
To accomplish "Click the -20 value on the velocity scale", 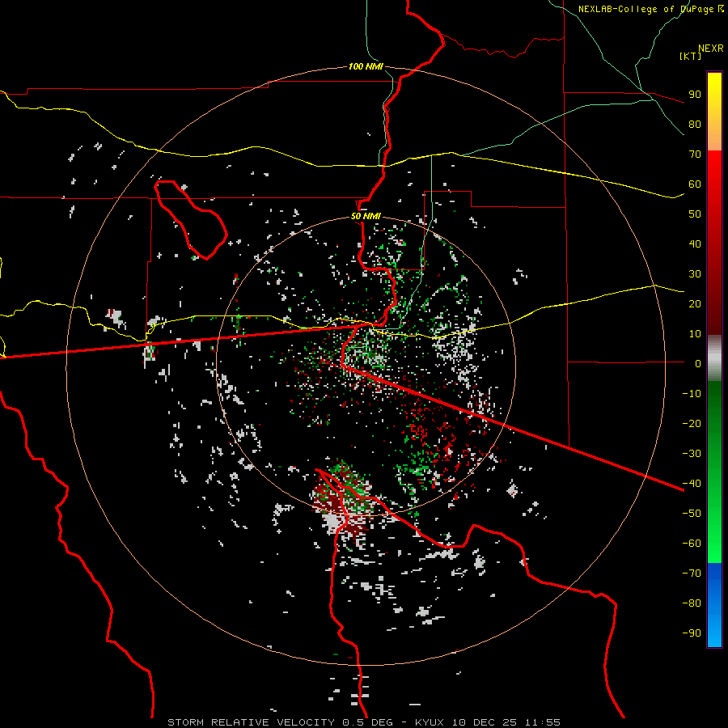I will pyautogui.click(x=692, y=423).
